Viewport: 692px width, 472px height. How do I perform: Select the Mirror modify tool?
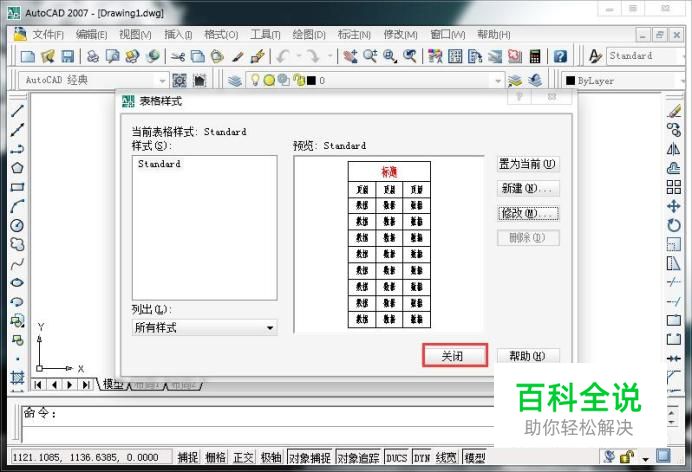(673, 149)
